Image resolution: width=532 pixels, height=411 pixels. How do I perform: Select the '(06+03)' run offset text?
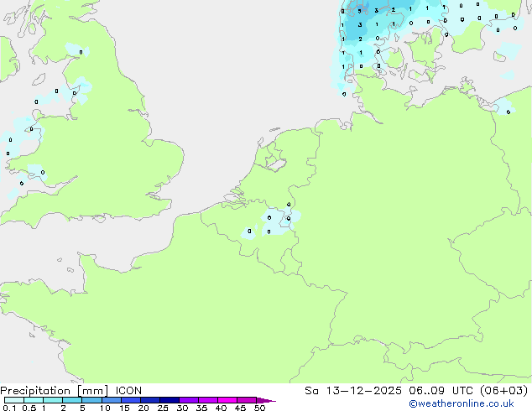coord(503,391)
